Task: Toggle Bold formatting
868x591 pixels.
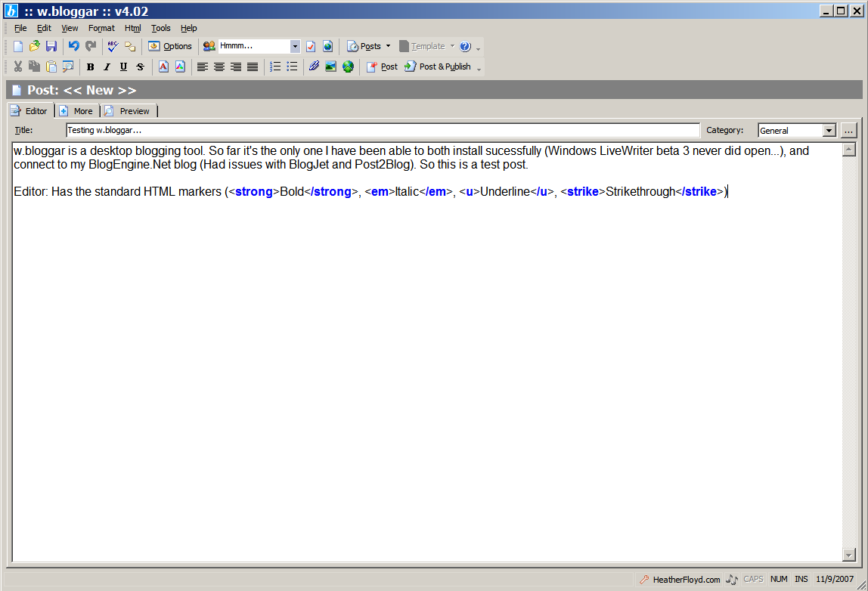Action: tap(90, 67)
